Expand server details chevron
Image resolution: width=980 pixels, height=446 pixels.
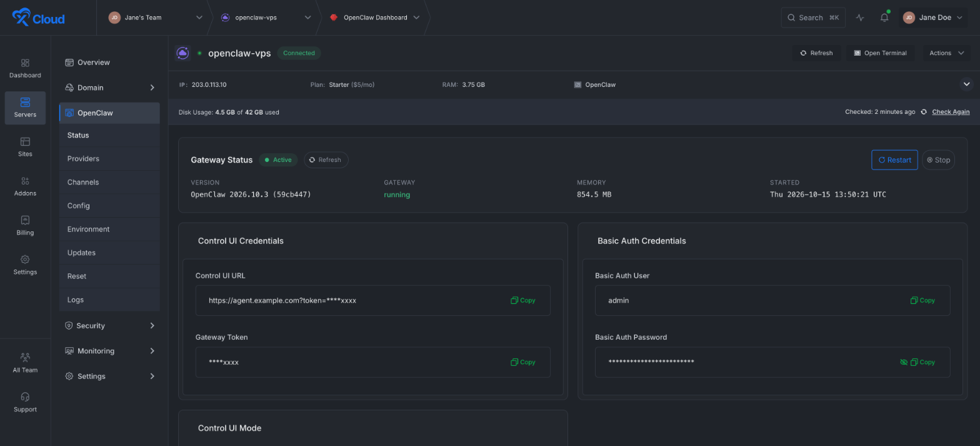coord(966,84)
